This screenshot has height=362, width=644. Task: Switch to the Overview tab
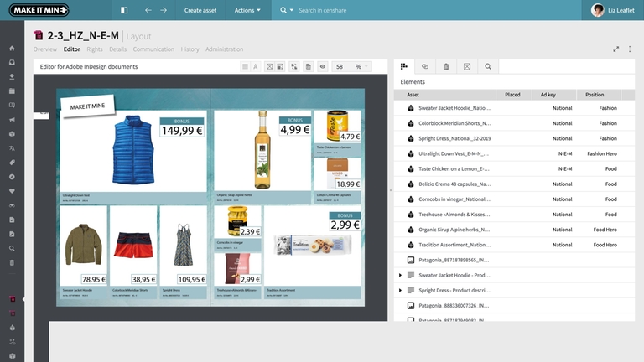(x=45, y=49)
